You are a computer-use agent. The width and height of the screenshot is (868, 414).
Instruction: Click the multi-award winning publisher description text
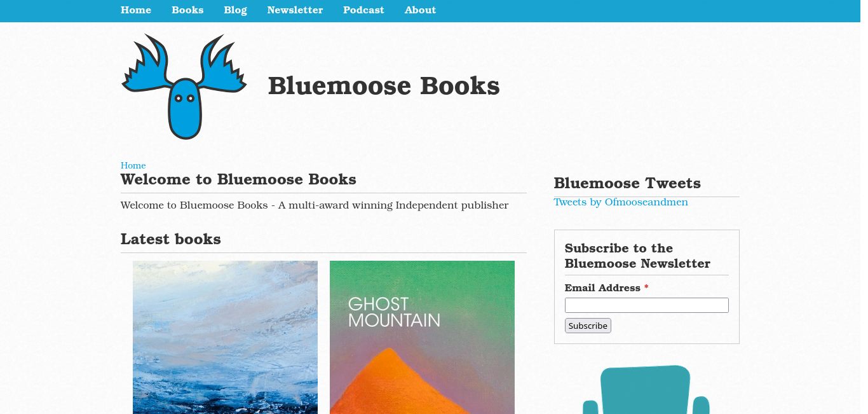(x=315, y=205)
